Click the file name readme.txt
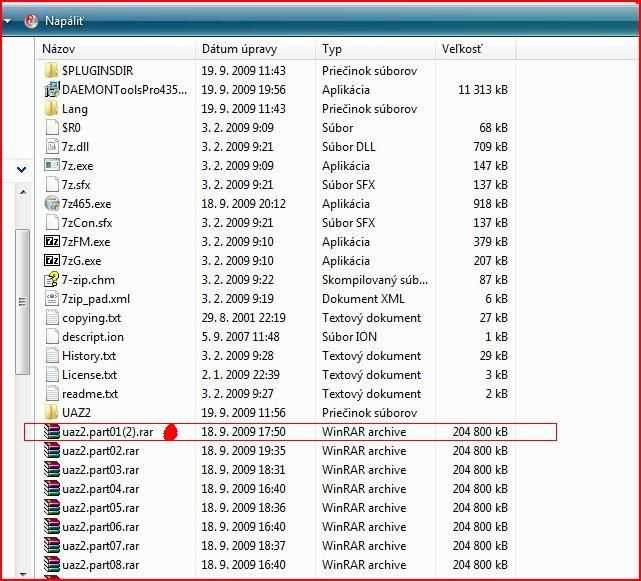641x581 pixels. click(x=90, y=394)
